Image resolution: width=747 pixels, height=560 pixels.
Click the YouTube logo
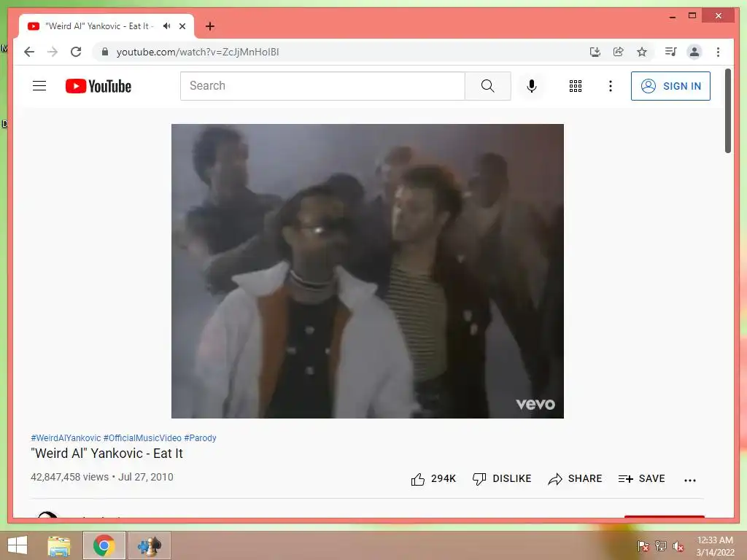pos(98,86)
